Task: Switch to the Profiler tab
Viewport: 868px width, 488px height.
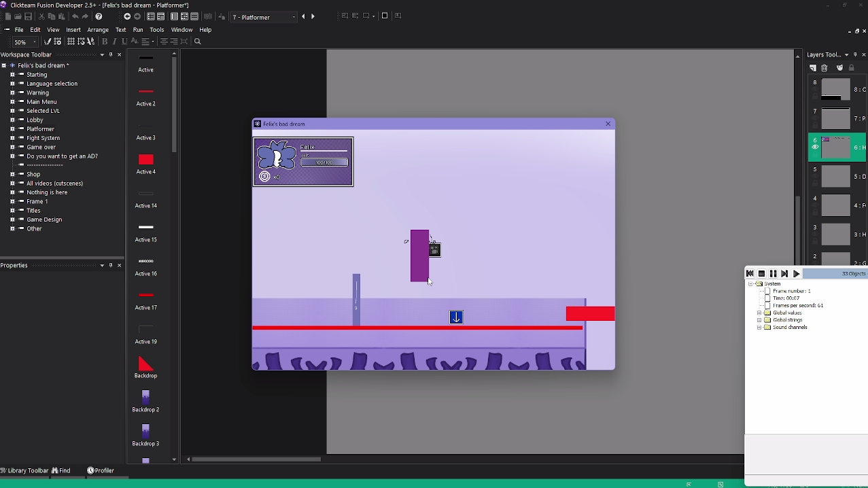Action: pos(100,470)
